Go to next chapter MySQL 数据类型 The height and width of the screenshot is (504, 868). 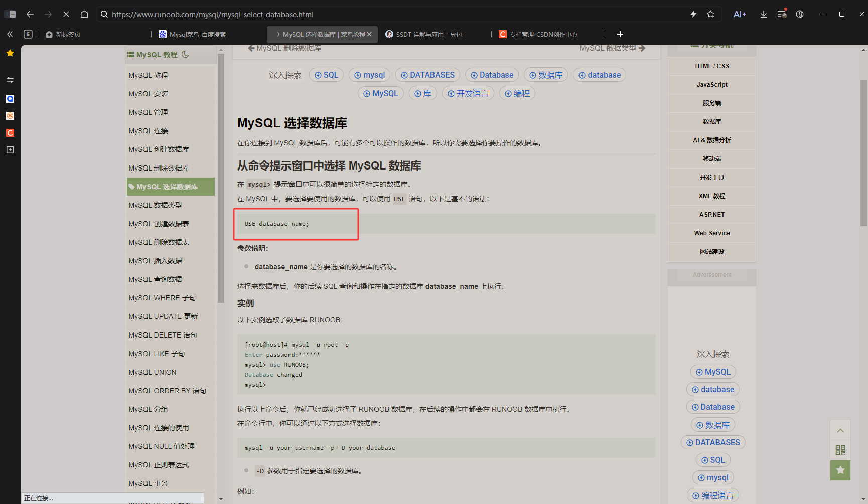point(612,48)
